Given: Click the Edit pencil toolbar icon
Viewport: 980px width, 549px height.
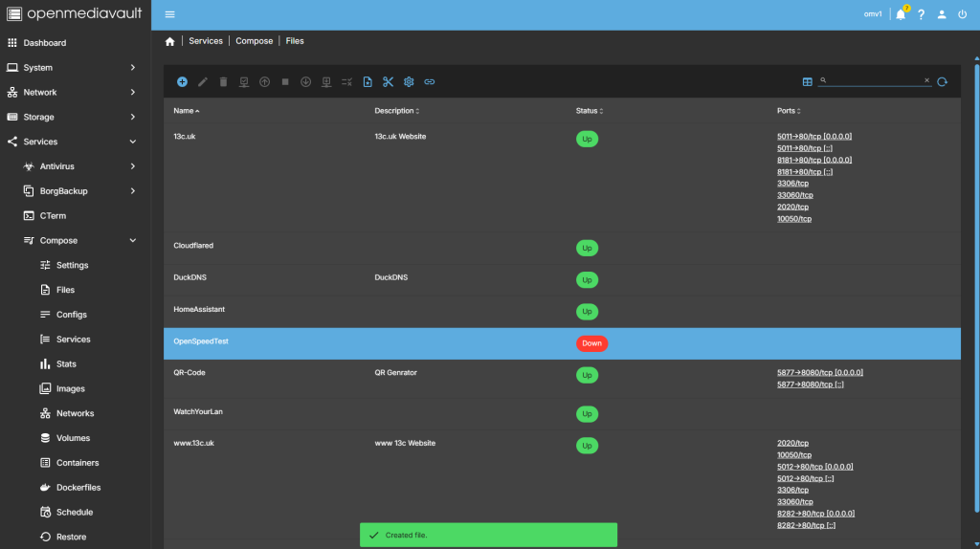Looking at the screenshot, I should pos(203,82).
